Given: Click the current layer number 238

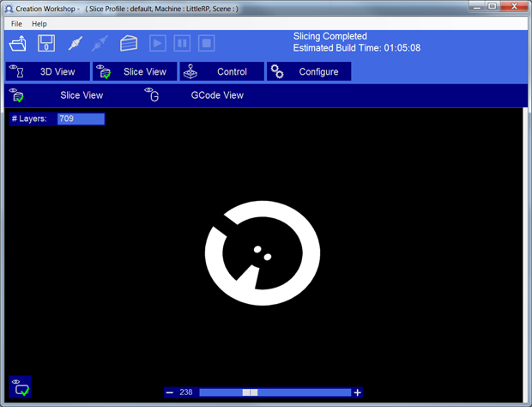Looking at the screenshot, I should click(x=186, y=392).
